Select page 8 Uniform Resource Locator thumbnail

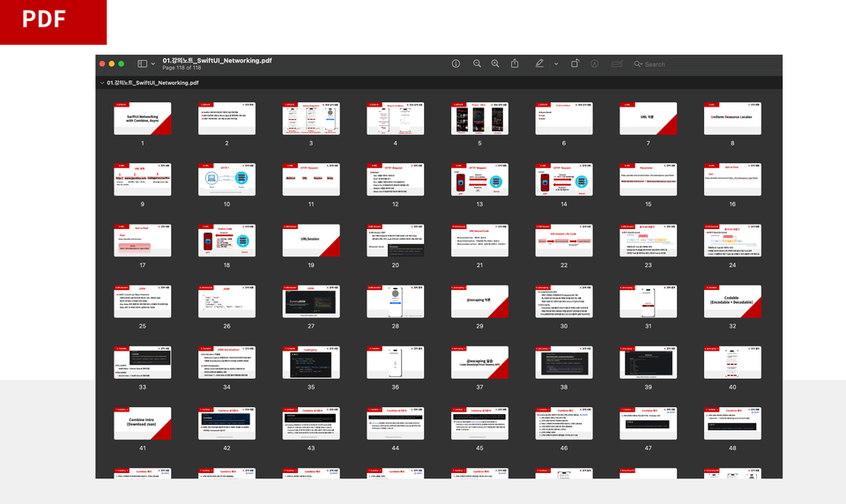[x=732, y=118]
